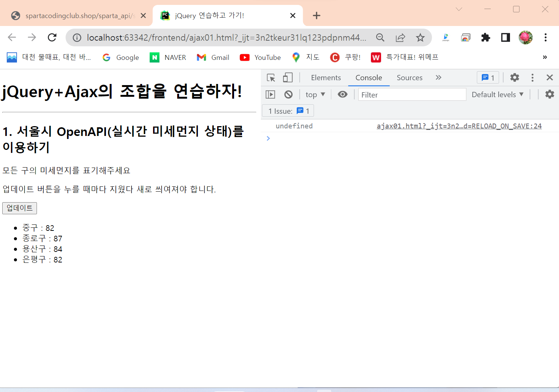Show hidden bookmarks chevron

click(x=545, y=57)
